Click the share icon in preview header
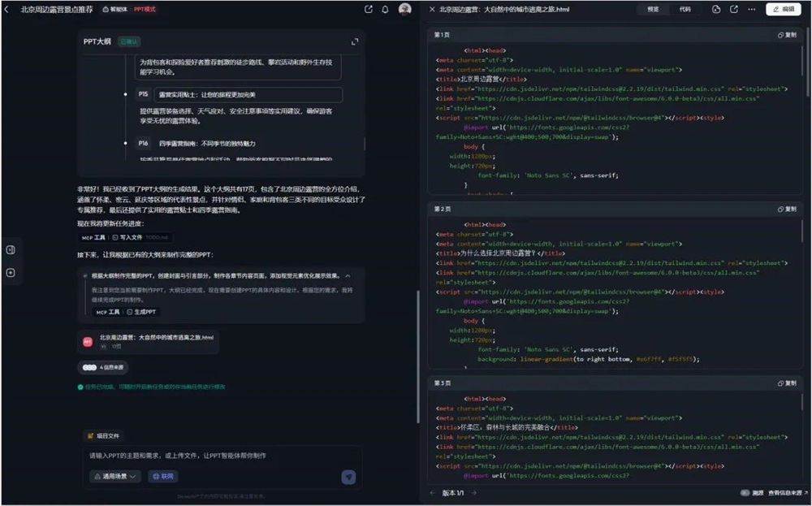 (734, 9)
